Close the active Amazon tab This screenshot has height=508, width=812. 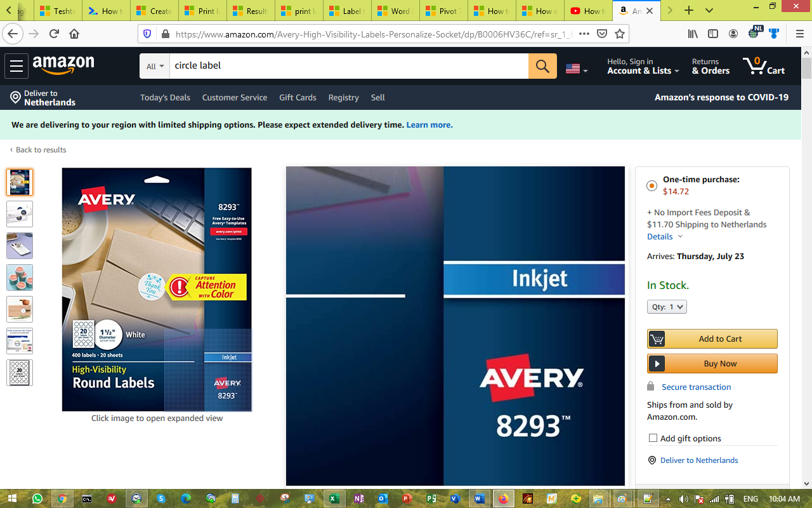[650, 11]
